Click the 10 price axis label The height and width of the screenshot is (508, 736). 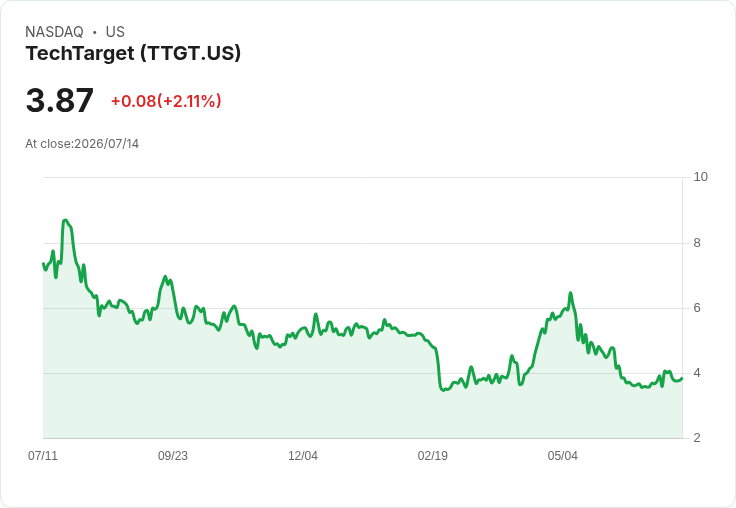[x=700, y=177]
